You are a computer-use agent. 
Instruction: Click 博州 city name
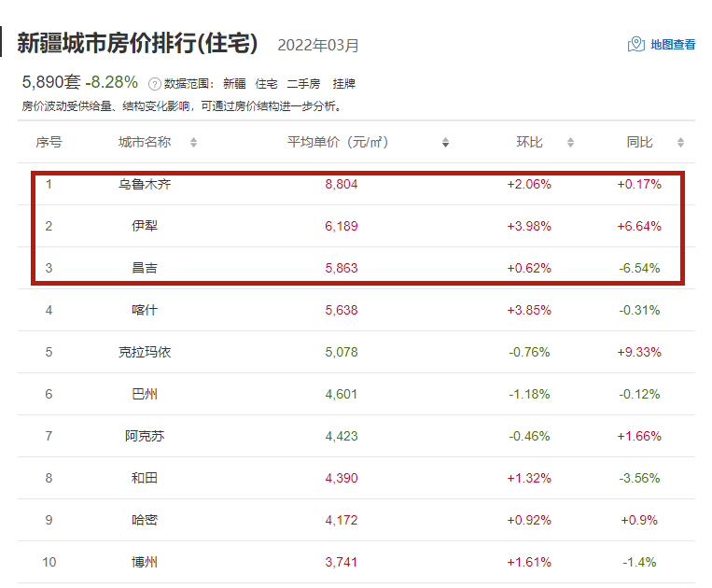tap(145, 562)
